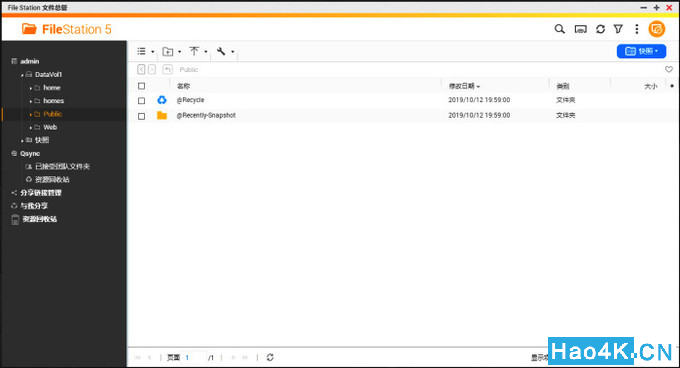This screenshot has width=680, height=368.
Task: Click the page number input field
Action: (193, 358)
